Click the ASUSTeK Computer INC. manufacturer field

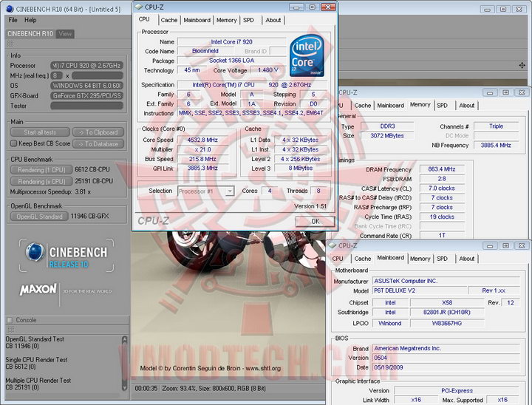click(446, 281)
